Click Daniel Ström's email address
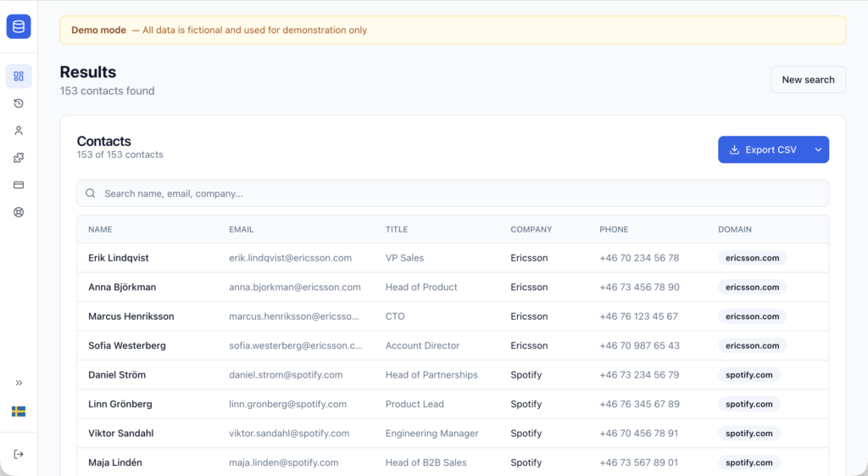868x476 pixels. [286, 375]
